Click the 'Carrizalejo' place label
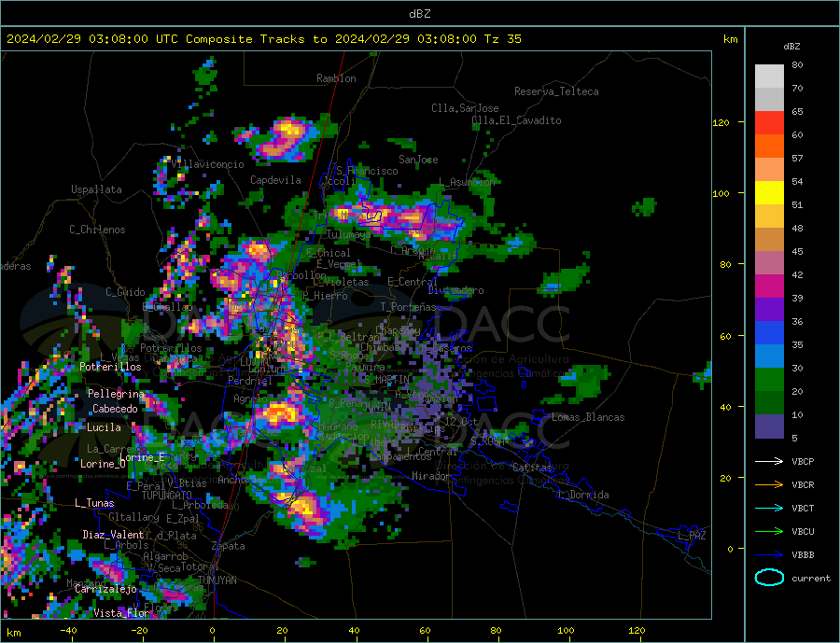Image resolution: width=840 pixels, height=643 pixels. [105, 590]
